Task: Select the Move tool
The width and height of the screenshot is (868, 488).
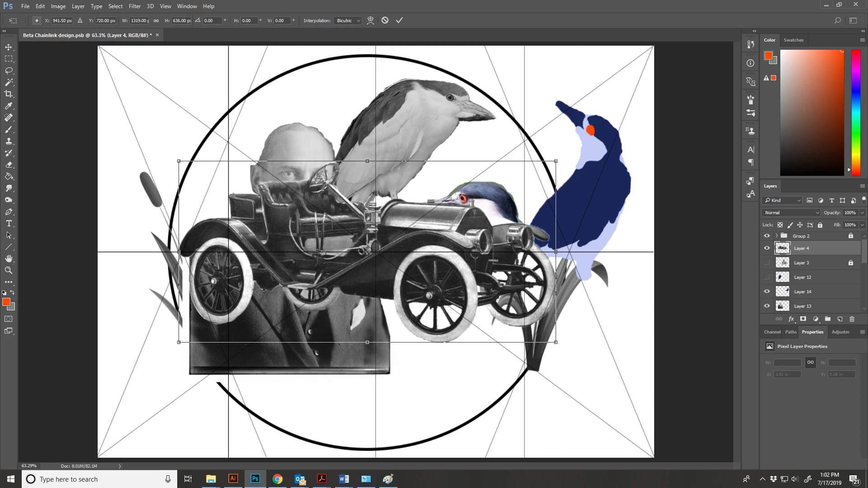Action: 9,47
